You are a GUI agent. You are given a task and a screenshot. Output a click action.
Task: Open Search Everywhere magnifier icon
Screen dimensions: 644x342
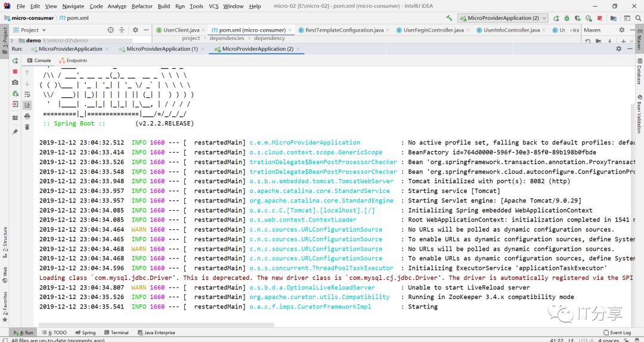638,18
